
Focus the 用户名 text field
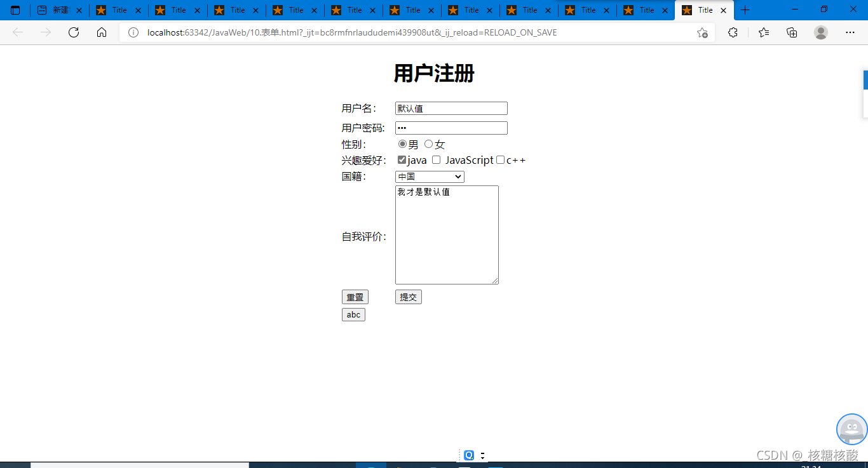click(451, 109)
